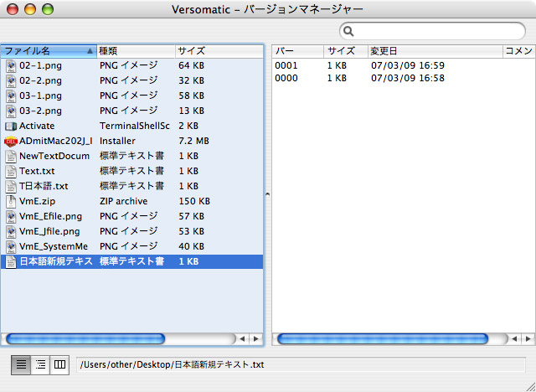Switch to flat list view mode

21,364
